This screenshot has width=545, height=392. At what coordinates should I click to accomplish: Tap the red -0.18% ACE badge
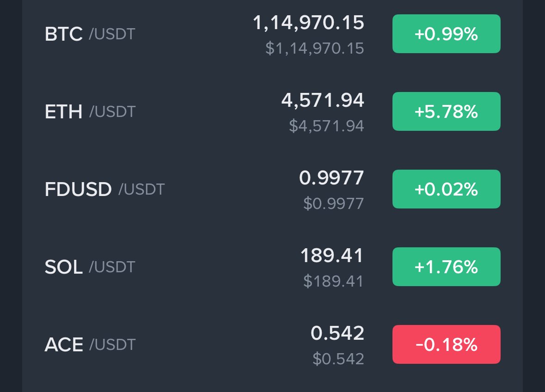(x=446, y=344)
